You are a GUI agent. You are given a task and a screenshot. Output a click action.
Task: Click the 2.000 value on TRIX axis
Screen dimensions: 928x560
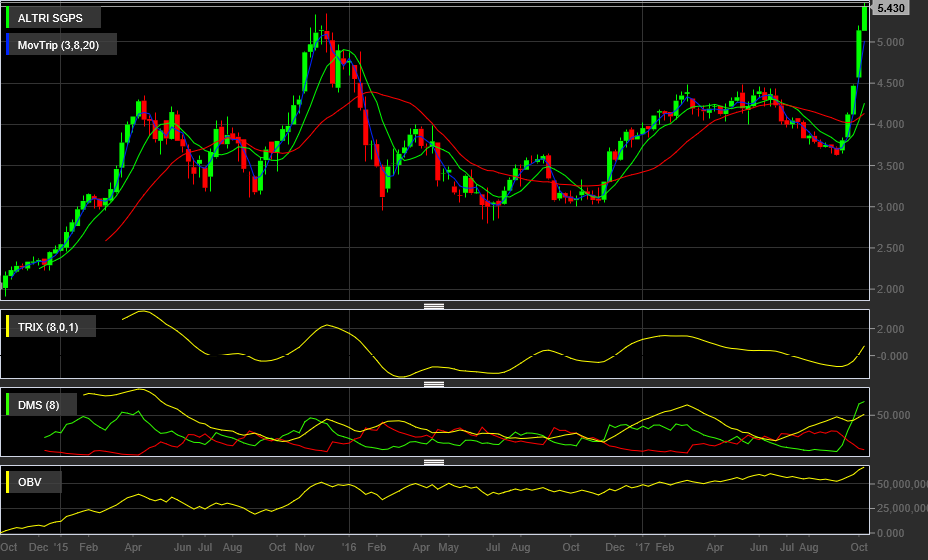(x=890, y=329)
